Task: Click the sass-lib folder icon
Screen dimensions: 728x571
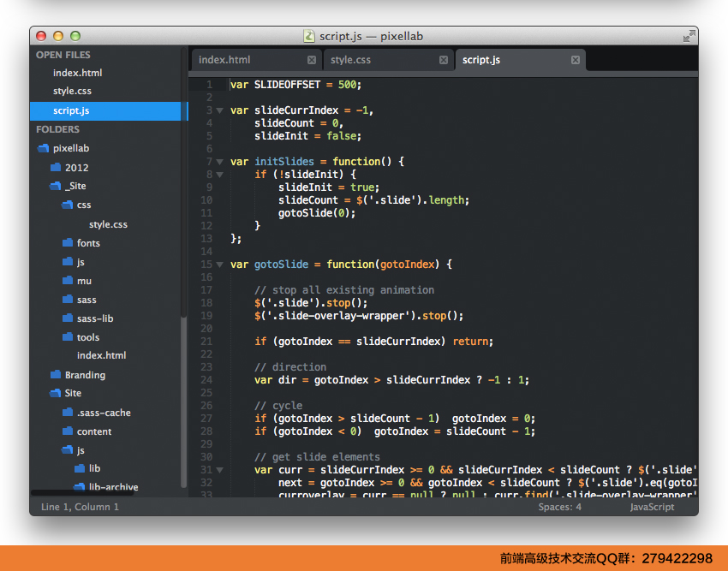Action: point(68,318)
